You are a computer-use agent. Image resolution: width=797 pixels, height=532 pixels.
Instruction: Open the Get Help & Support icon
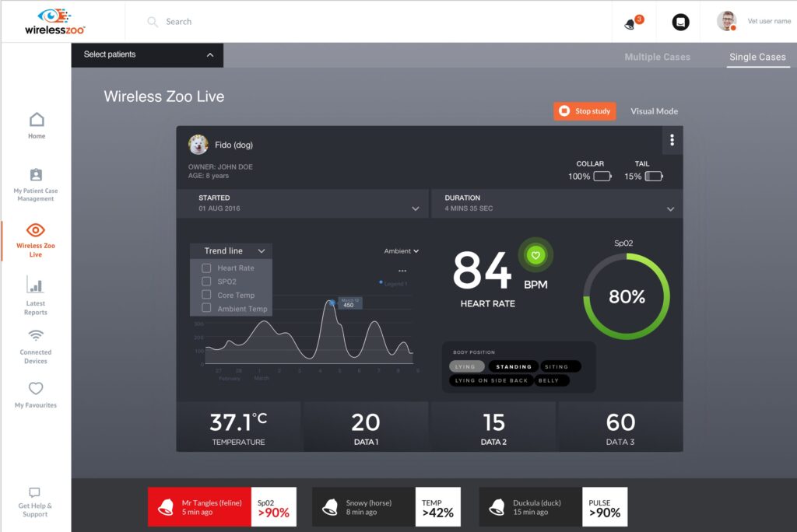pyautogui.click(x=34, y=492)
